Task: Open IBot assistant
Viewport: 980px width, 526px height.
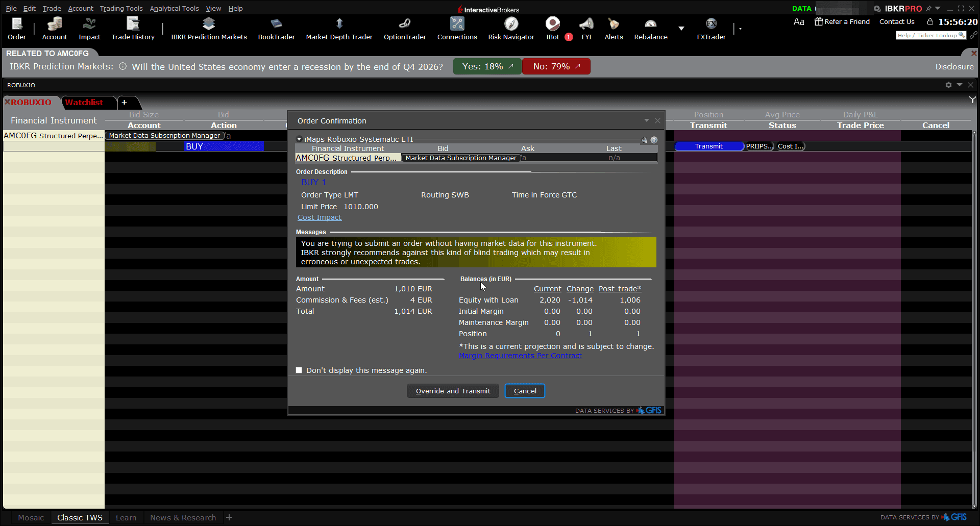Action: (x=553, y=29)
